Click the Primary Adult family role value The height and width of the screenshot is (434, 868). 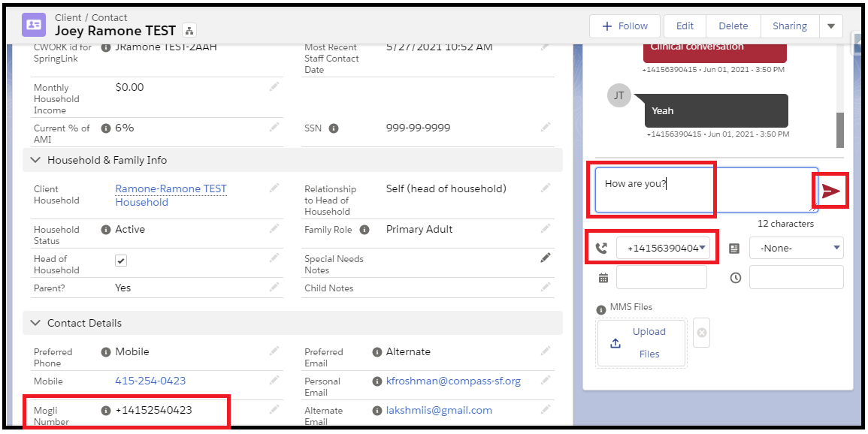(419, 229)
